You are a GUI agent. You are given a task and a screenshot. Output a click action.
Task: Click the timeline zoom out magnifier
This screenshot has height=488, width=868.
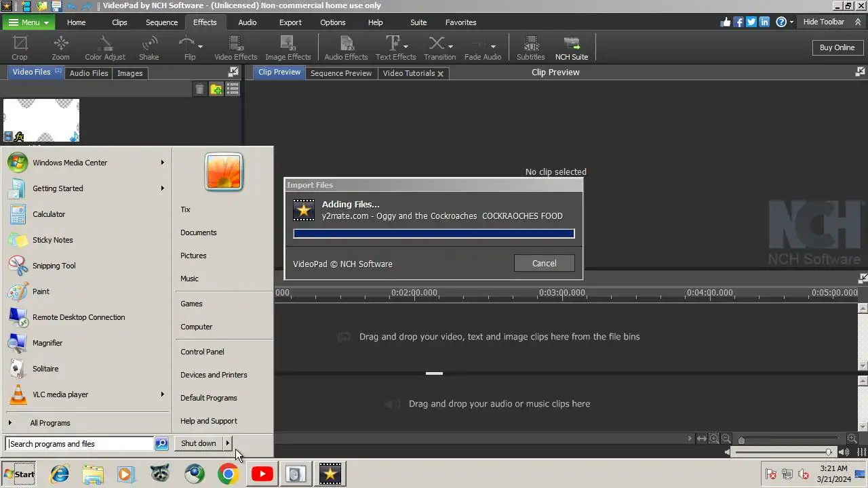(x=726, y=439)
